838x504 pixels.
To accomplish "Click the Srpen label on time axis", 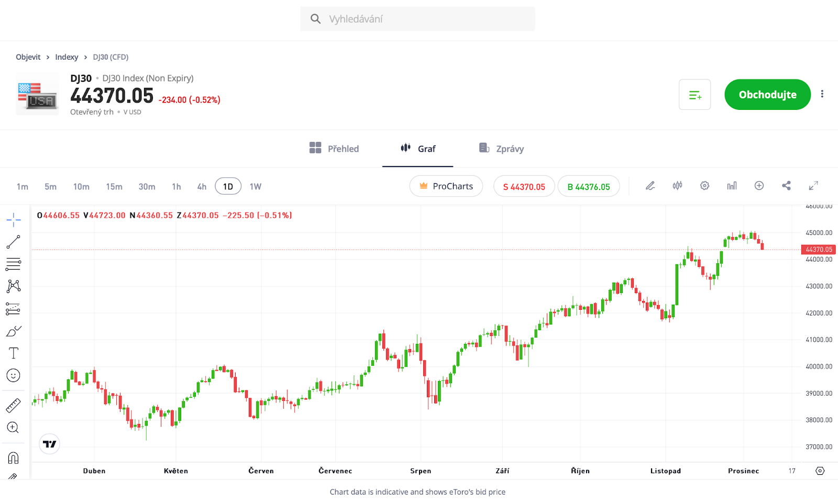I will tap(421, 471).
